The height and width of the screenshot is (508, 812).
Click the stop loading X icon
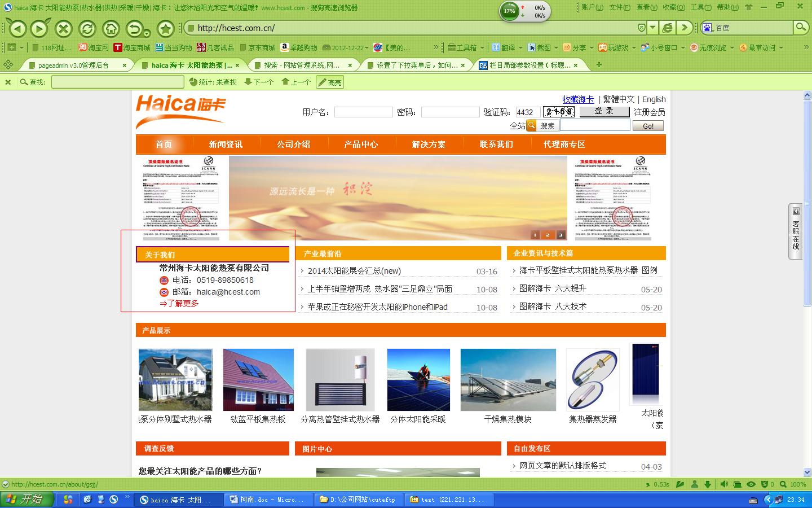(x=64, y=28)
